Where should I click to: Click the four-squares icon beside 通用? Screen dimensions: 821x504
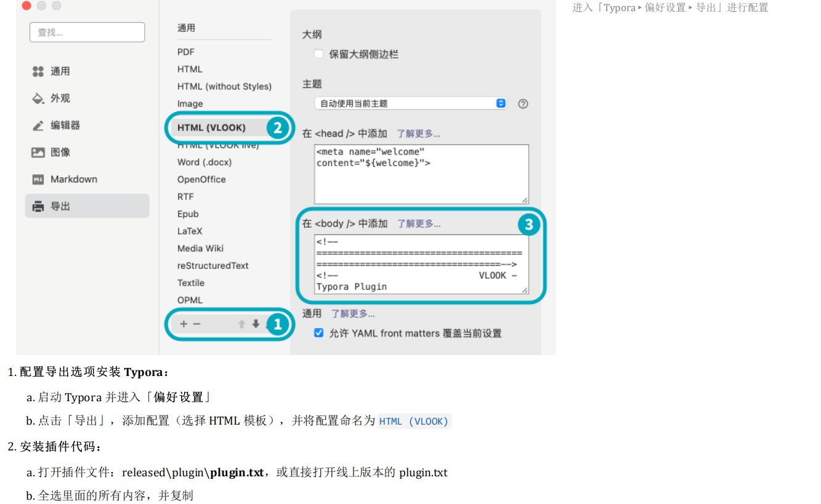[x=38, y=71]
